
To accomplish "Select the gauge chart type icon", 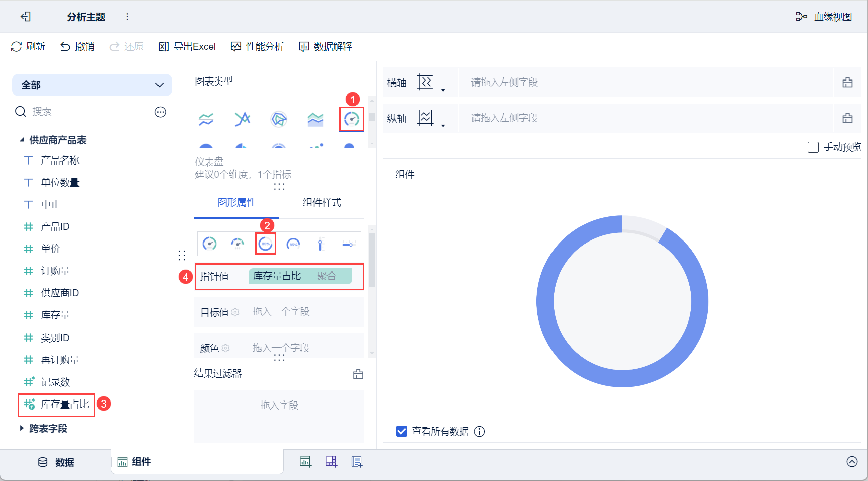I will (351, 119).
